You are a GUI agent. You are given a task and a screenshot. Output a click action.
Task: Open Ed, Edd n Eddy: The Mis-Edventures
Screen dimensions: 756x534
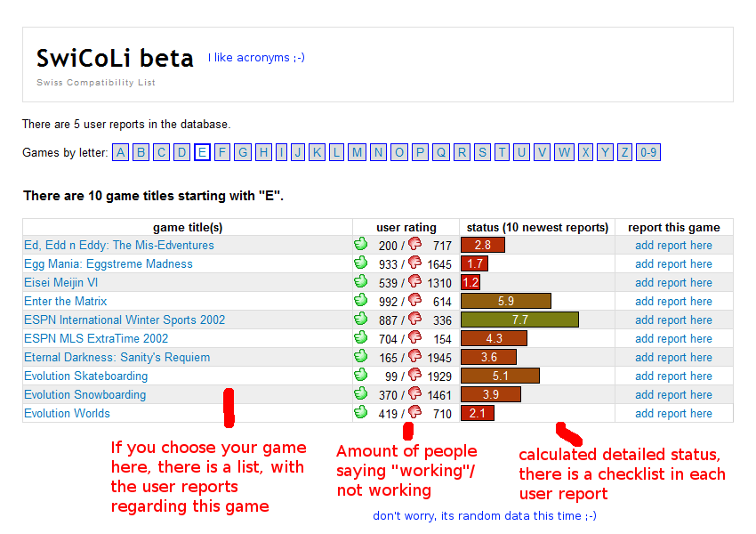119,245
